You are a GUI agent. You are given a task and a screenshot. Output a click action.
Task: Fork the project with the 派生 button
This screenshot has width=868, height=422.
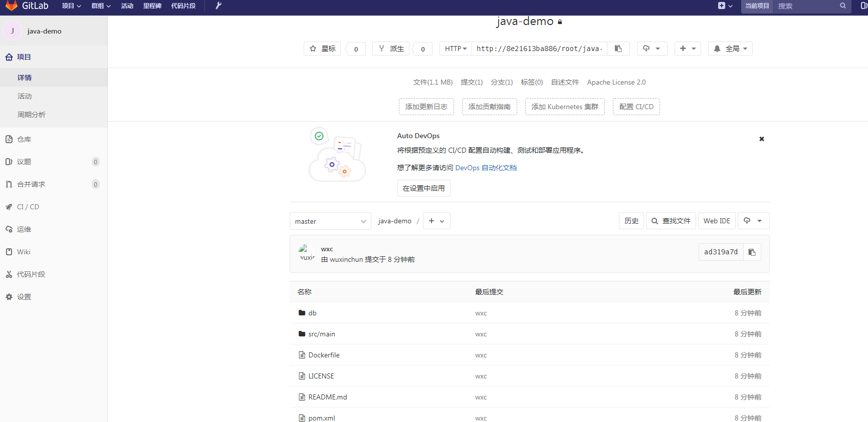(391, 49)
